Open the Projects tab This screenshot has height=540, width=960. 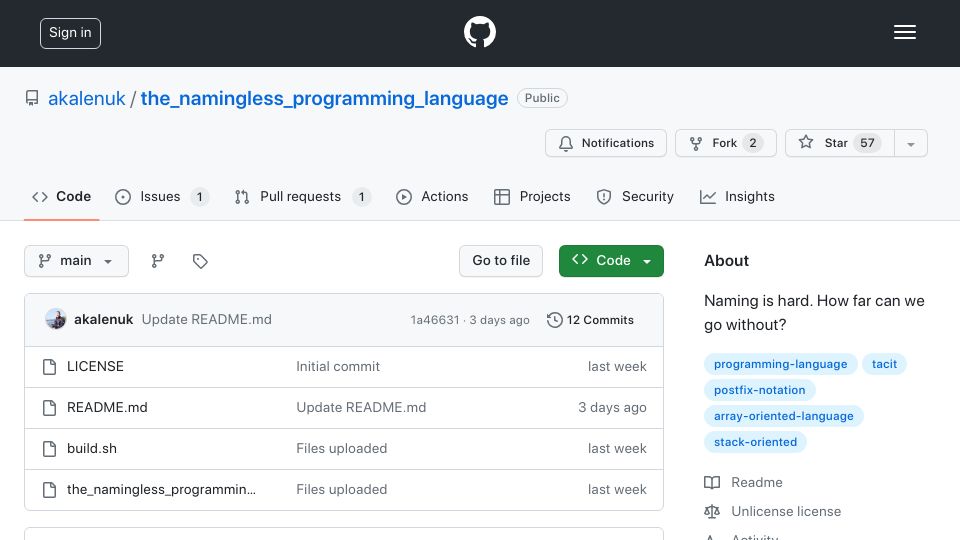tap(532, 197)
